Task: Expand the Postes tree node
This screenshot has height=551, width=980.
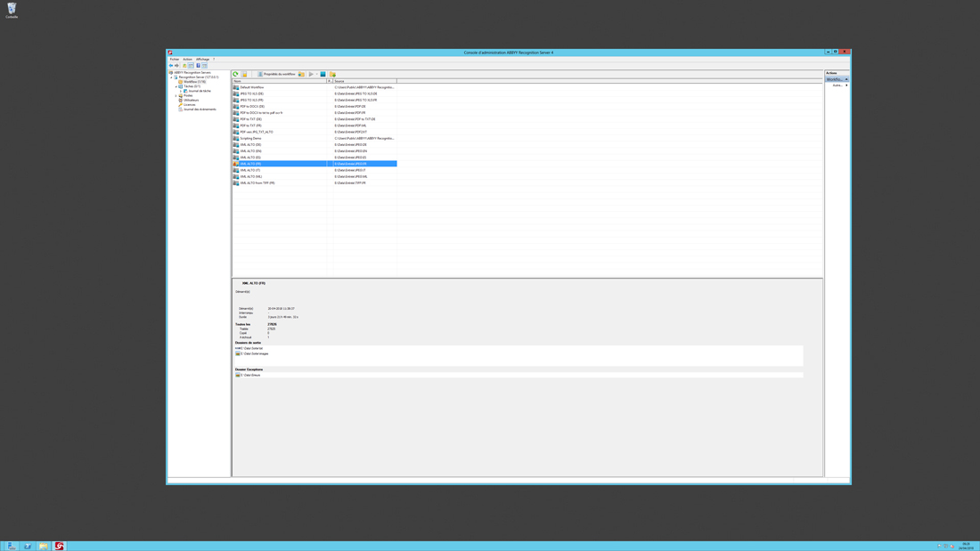Action: [176, 95]
